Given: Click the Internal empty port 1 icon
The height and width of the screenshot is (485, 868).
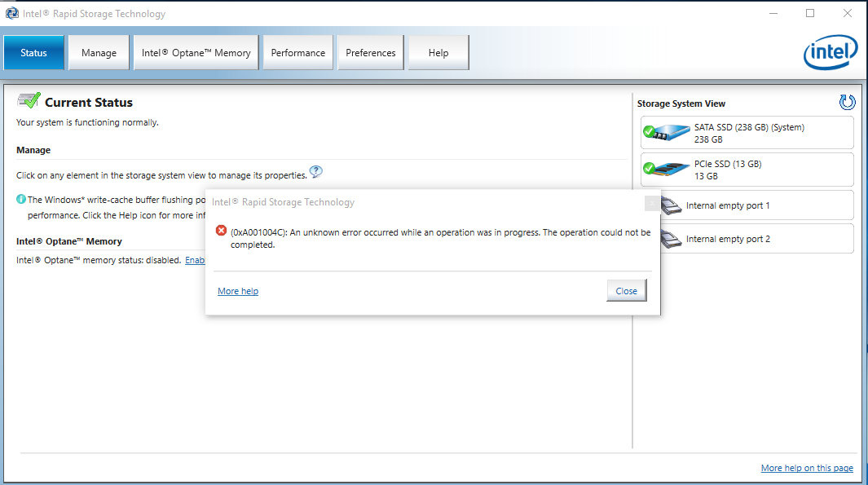Looking at the screenshot, I should (669, 205).
